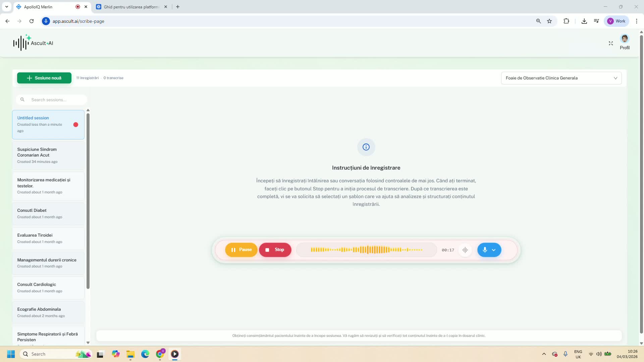This screenshot has width=644, height=362.
Task: Open the Profil avatar menu
Action: click(625, 39)
